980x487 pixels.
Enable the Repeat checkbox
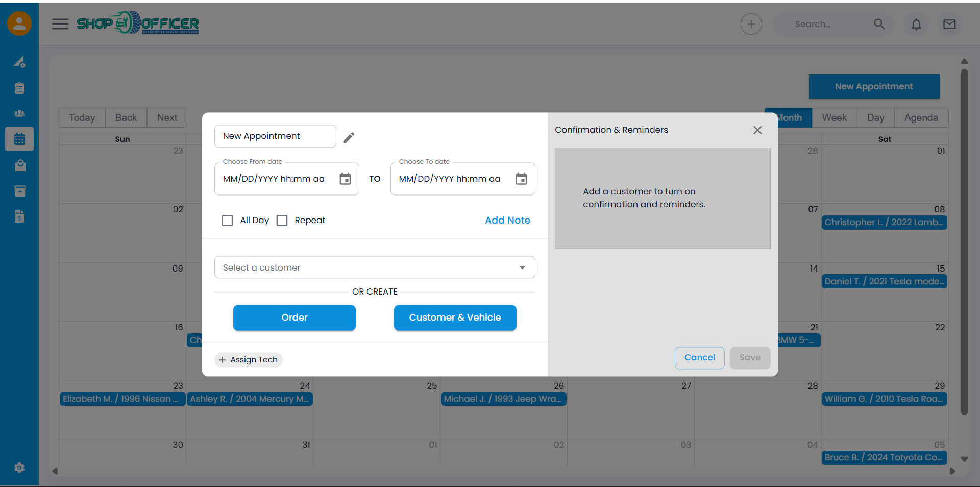(282, 220)
